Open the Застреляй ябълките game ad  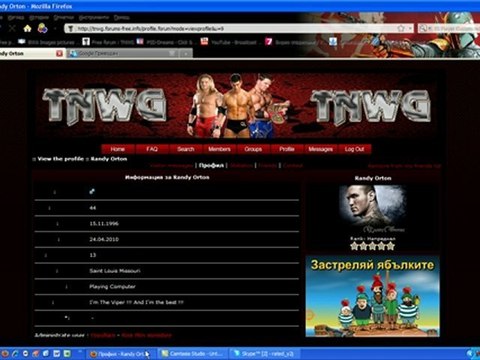[372, 296]
